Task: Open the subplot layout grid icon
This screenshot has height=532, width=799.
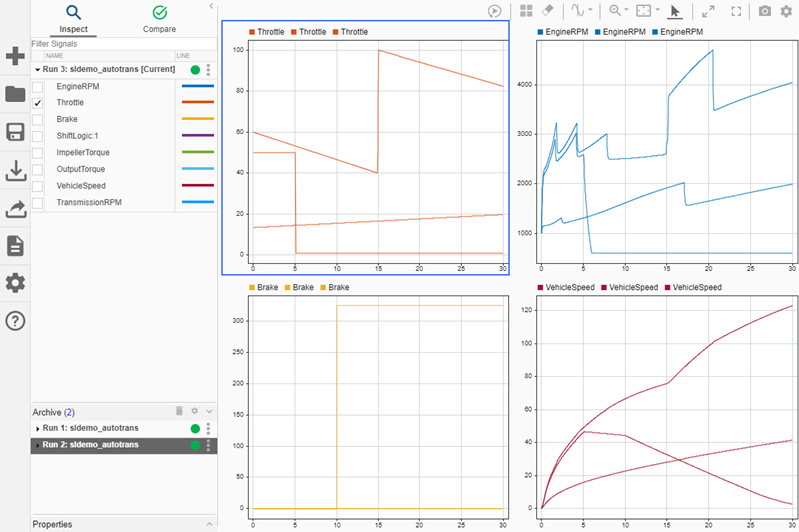Action: [526, 11]
